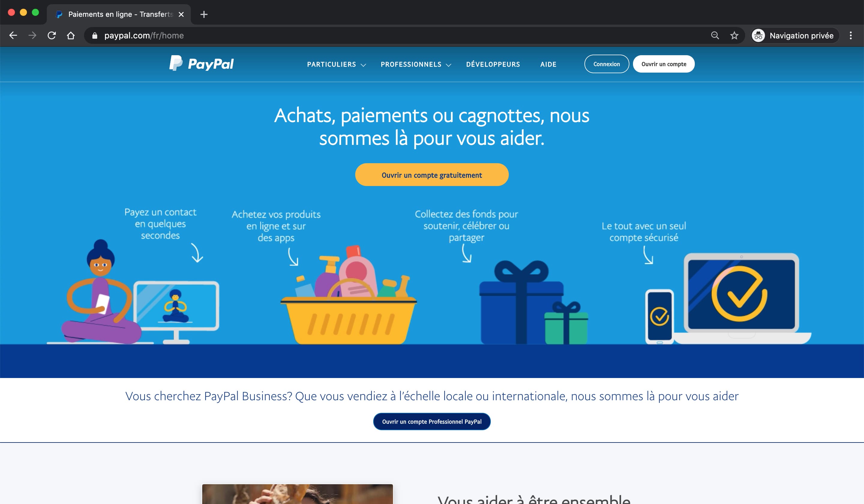Expand the PROFESSIONNELS dropdown menu
Screen dimensions: 864x504
[416, 64]
